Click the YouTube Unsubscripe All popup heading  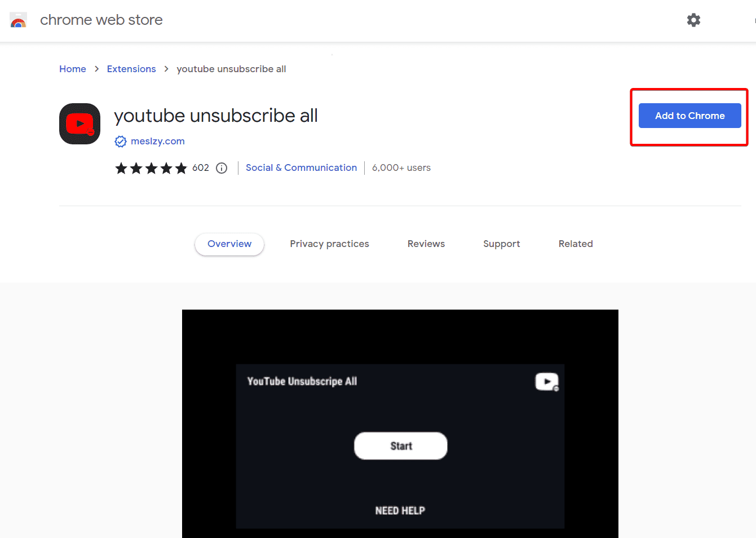coord(302,381)
